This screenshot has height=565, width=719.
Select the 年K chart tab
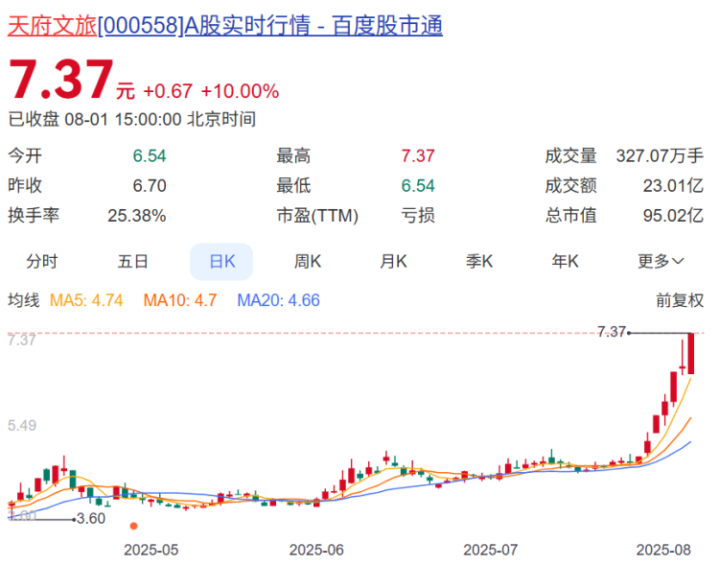tap(565, 261)
